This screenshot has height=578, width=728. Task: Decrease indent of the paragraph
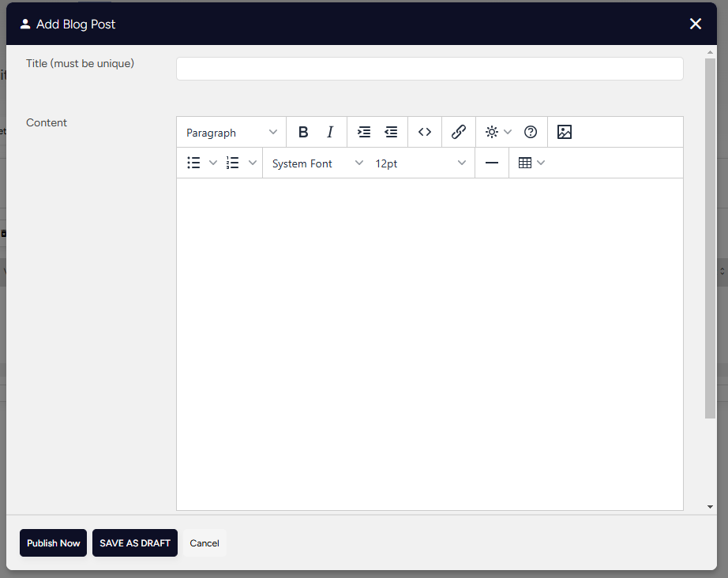[x=391, y=133]
